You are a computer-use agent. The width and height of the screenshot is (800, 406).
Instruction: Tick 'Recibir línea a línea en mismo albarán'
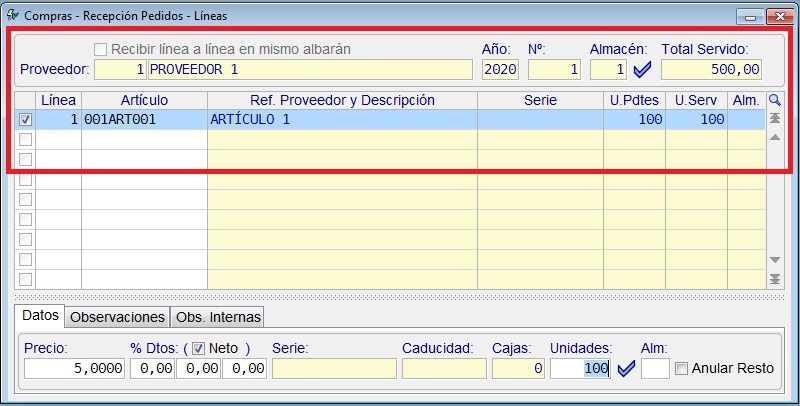[100, 49]
